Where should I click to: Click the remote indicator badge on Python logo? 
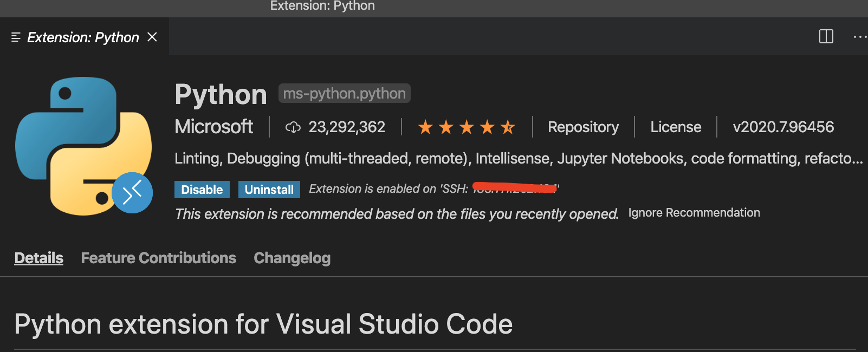(132, 192)
